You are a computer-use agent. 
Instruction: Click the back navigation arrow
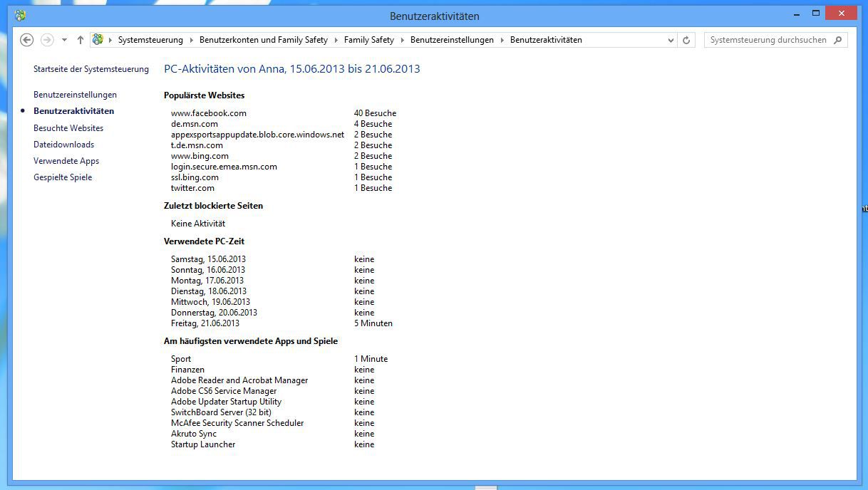(x=27, y=40)
